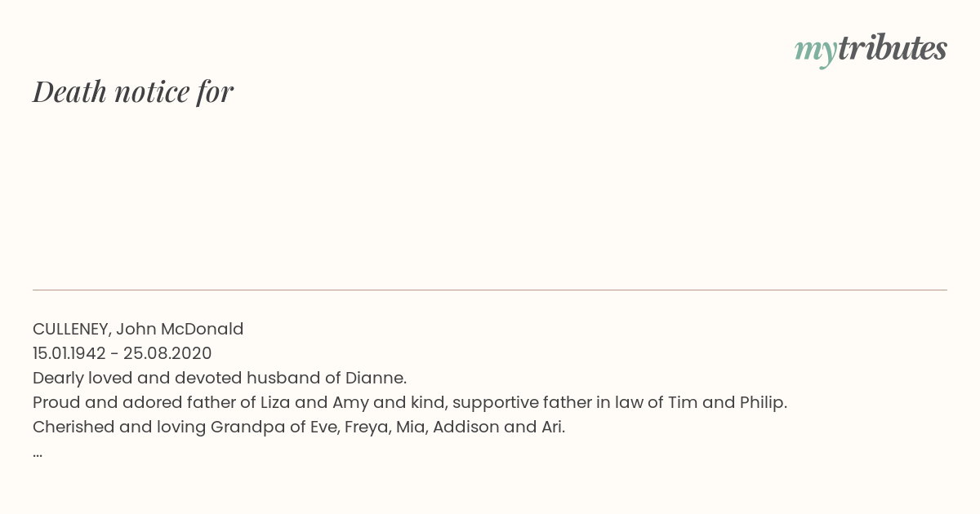Select the "Death notice for" heading
This screenshot has height=514, width=980.
click(133, 91)
